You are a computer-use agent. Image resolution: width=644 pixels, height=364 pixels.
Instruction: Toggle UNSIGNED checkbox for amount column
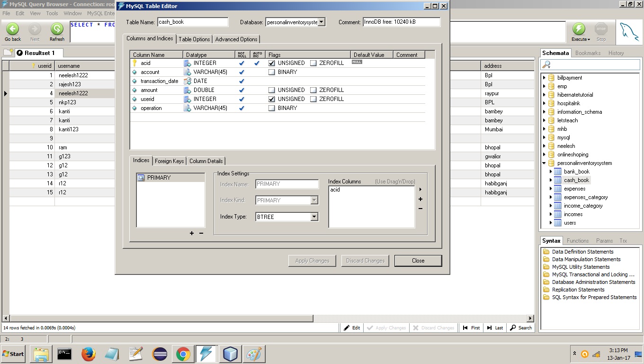click(272, 90)
